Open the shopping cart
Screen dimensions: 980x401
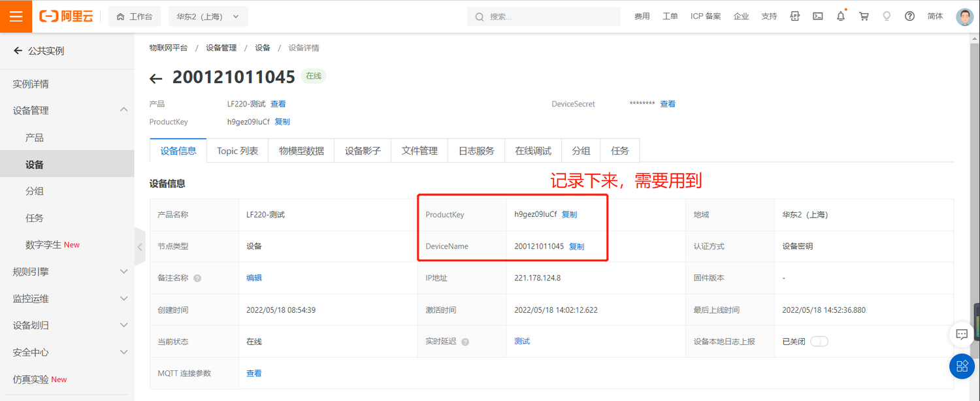coord(864,16)
